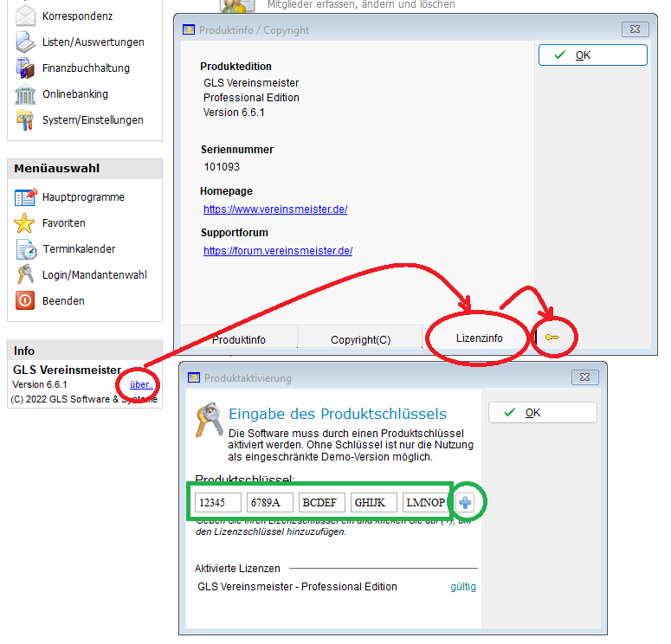
Task: Click the Hauptprogramme icon
Action: click(25, 197)
